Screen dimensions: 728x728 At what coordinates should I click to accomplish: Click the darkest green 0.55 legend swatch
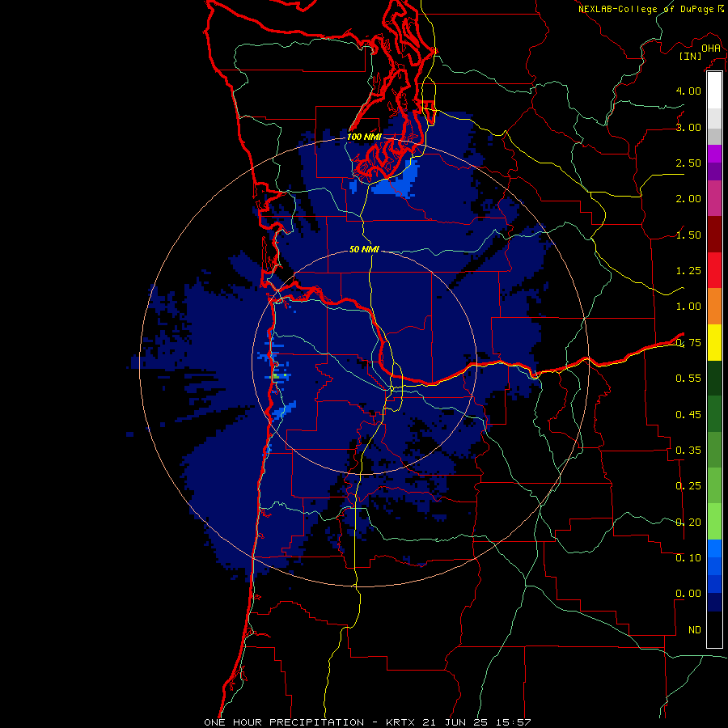[714, 378]
